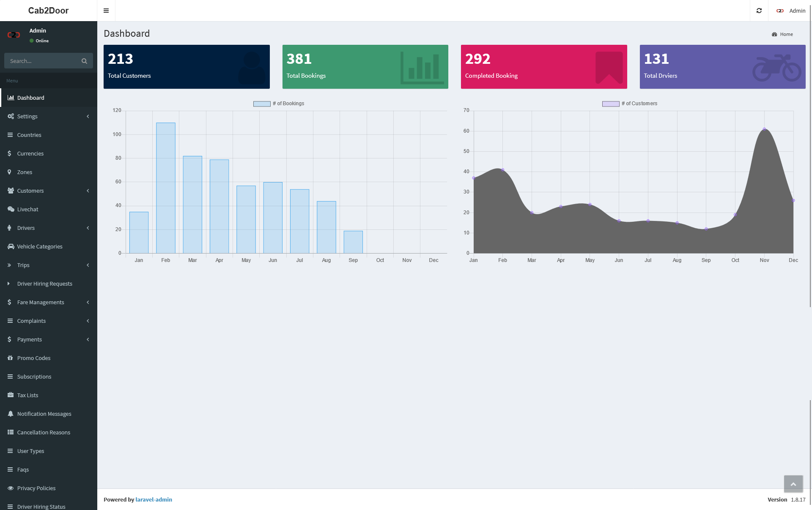The width and height of the screenshot is (812, 510).
Task: Expand the Complaints submenu chevron
Action: click(x=88, y=321)
